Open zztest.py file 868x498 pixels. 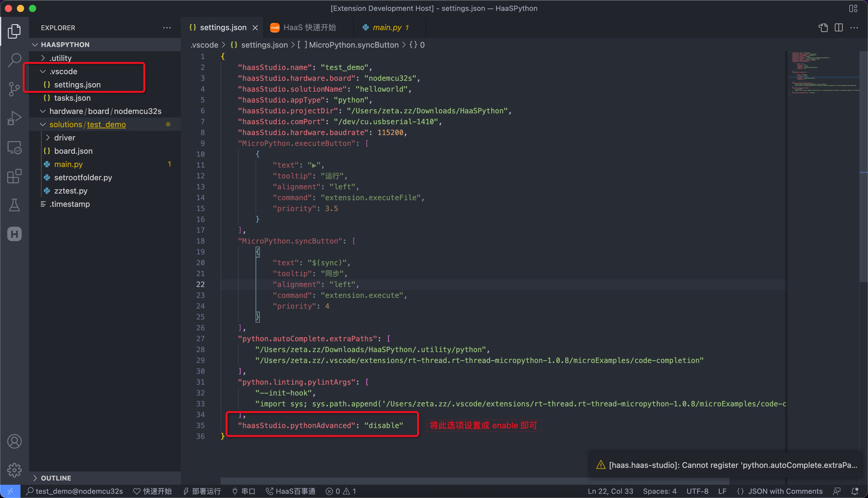[105, 191]
